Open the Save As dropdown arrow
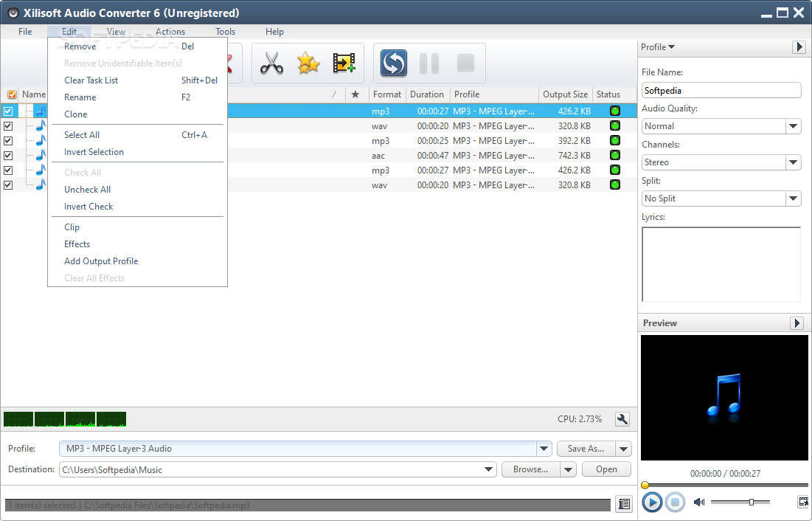Viewport: 812px width, 521px height. [x=623, y=449]
